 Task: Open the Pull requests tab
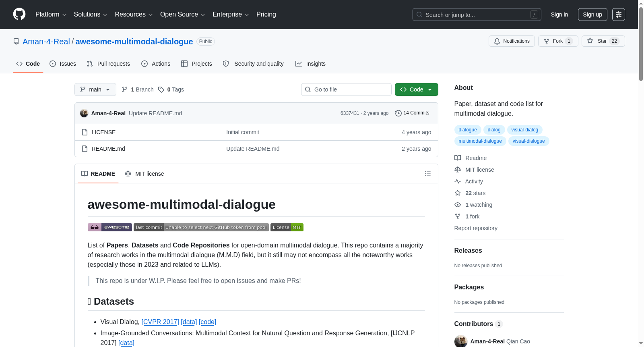coord(108,64)
